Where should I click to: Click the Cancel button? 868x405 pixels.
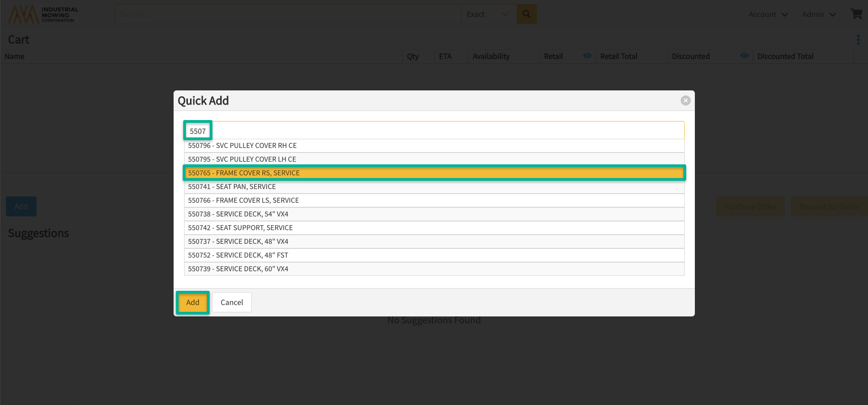pyautogui.click(x=232, y=302)
